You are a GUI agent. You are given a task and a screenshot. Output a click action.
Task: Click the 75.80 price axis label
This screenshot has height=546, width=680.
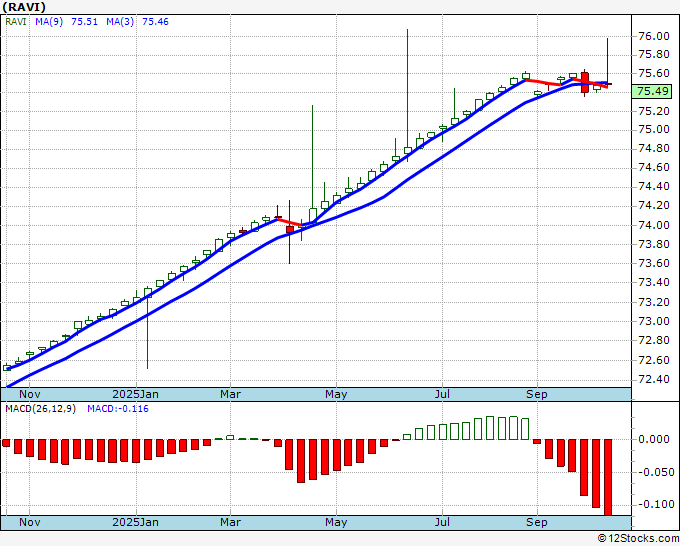pos(654,55)
